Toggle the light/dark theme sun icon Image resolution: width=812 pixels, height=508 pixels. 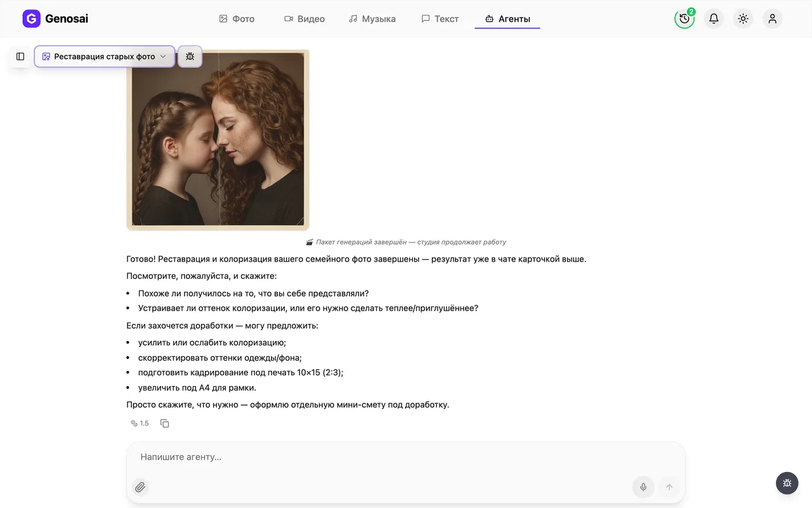[x=743, y=18]
